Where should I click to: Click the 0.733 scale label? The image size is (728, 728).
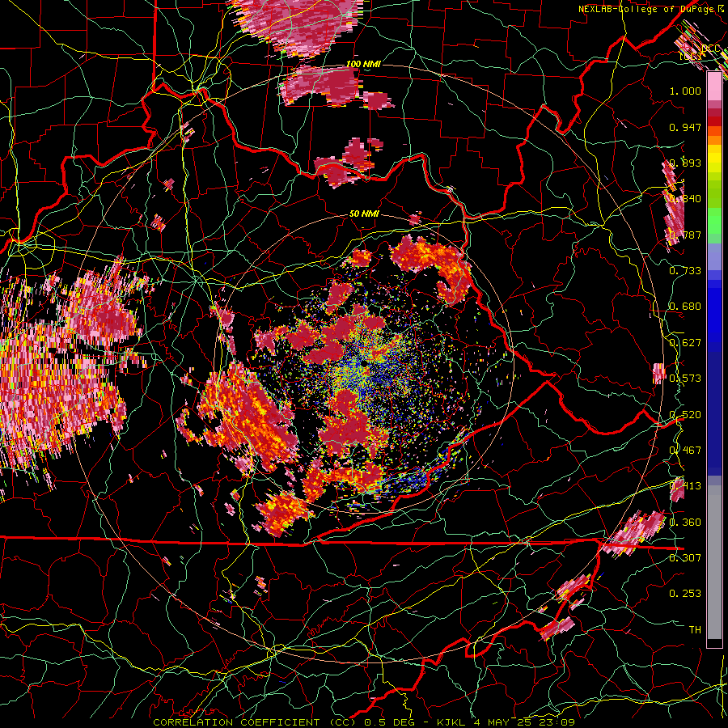[x=685, y=271]
